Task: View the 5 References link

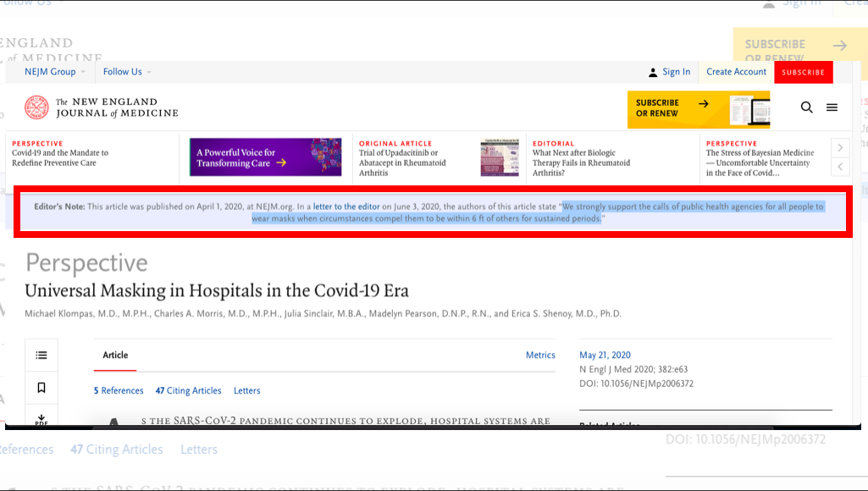Action: pos(119,391)
